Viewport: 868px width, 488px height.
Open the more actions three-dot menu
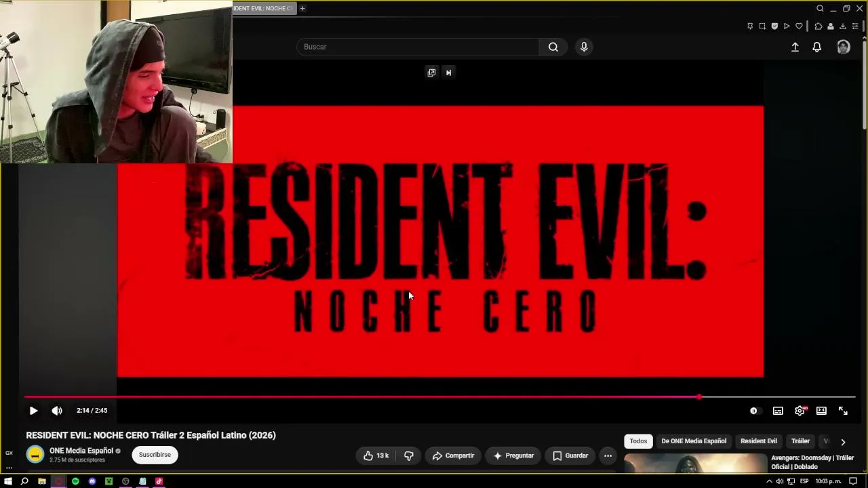(608, 455)
